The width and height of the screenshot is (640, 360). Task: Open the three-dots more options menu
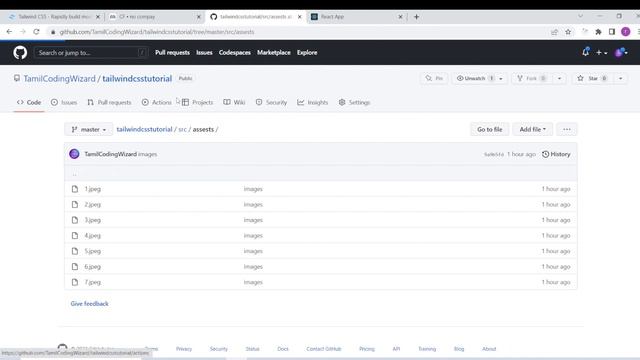[567, 129]
